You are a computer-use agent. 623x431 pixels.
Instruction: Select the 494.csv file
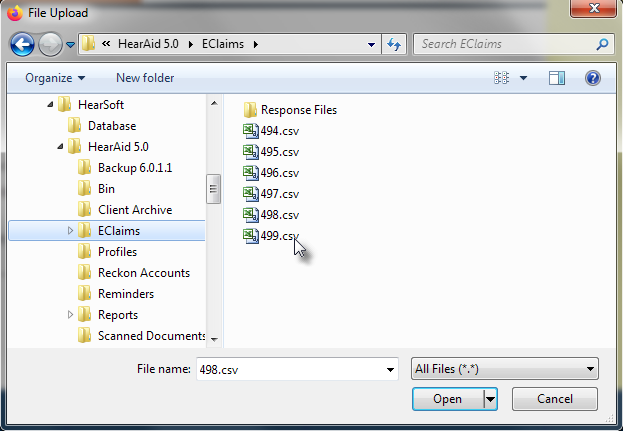coord(271,131)
